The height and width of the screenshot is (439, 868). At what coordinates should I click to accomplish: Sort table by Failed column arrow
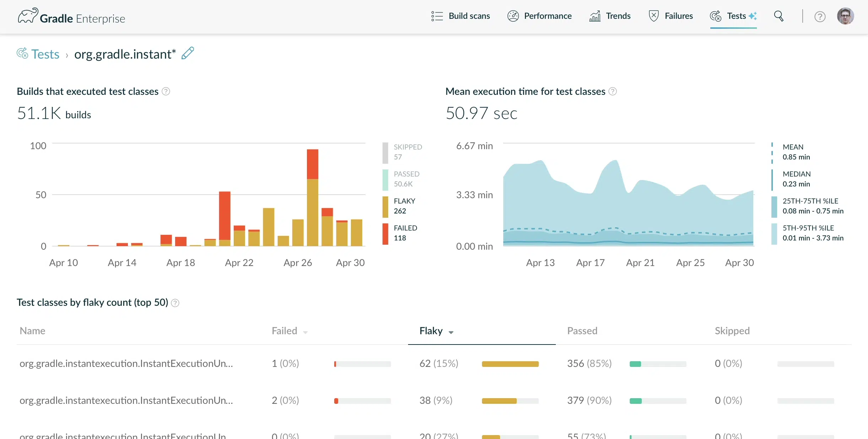[x=305, y=332]
